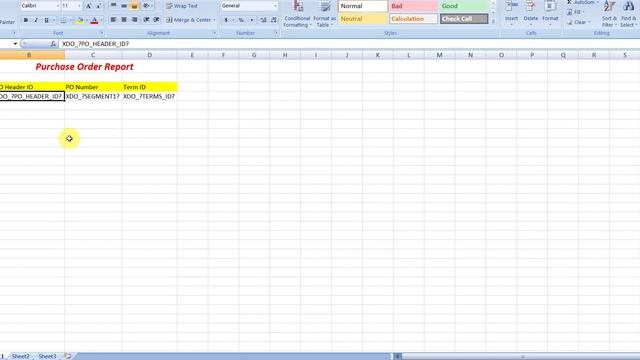Open Insert cells menu
The width and height of the screenshot is (640, 360).
(x=511, y=14)
